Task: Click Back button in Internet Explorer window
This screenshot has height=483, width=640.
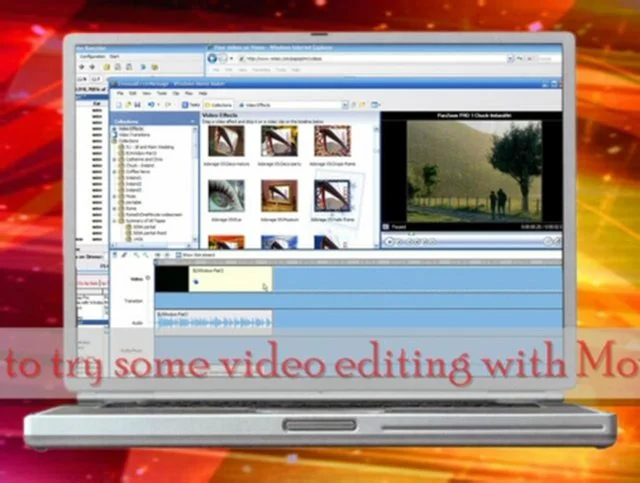Action: pos(212,58)
